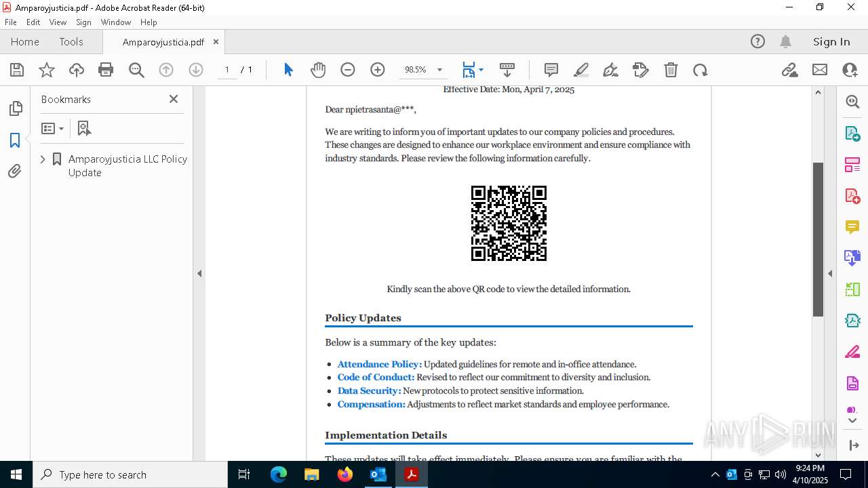Image resolution: width=868 pixels, height=488 pixels.
Task: Select the Amparoyjusticia LLC Policy Update bookmark
Action: pos(127,166)
